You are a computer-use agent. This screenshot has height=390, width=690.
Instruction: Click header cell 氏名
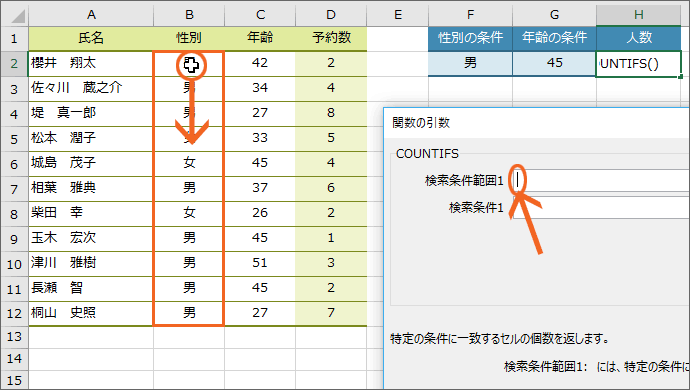91,38
